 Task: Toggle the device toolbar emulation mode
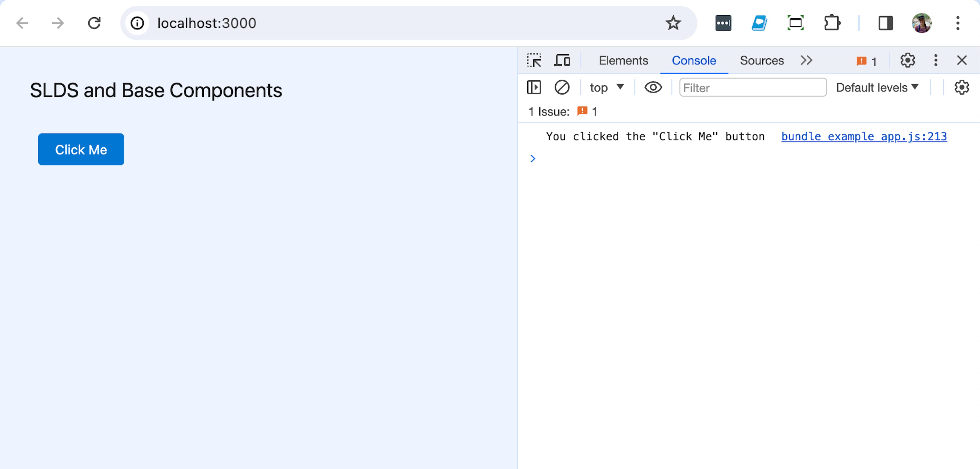click(x=562, y=60)
